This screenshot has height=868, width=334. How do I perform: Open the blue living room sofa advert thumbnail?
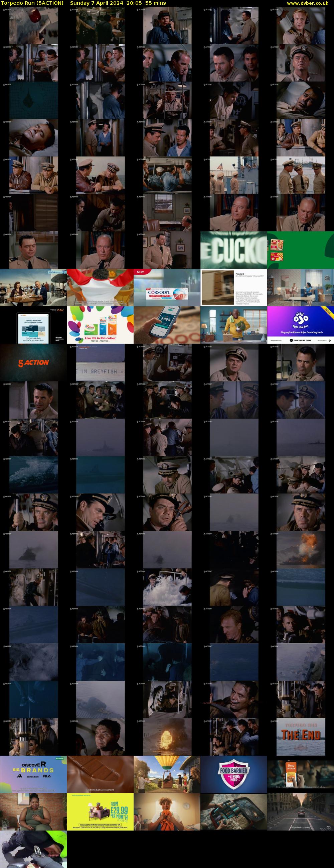pos(301,288)
